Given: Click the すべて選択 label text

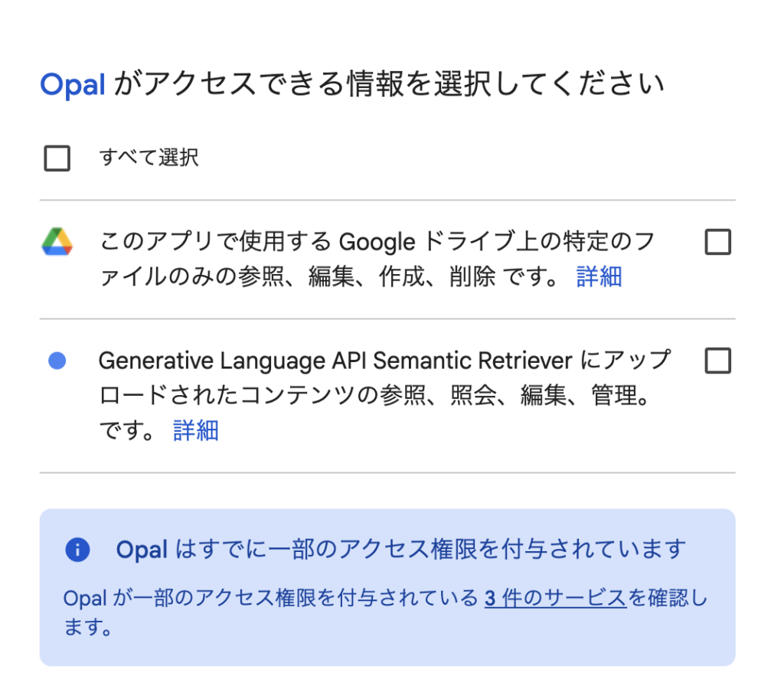Looking at the screenshot, I should coord(148,158).
